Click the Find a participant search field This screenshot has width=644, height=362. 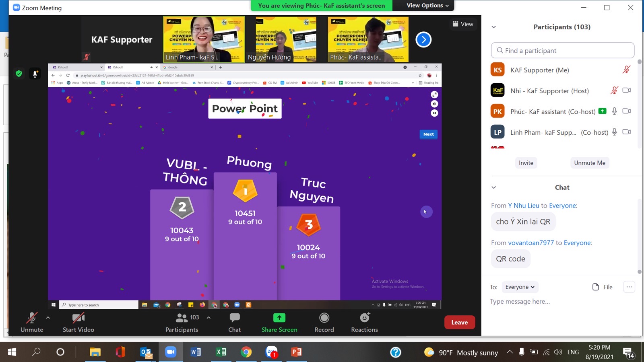562,50
